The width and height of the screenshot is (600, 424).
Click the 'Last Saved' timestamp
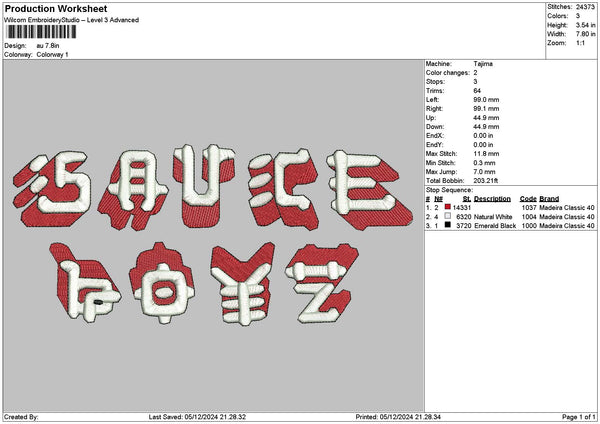point(197,417)
